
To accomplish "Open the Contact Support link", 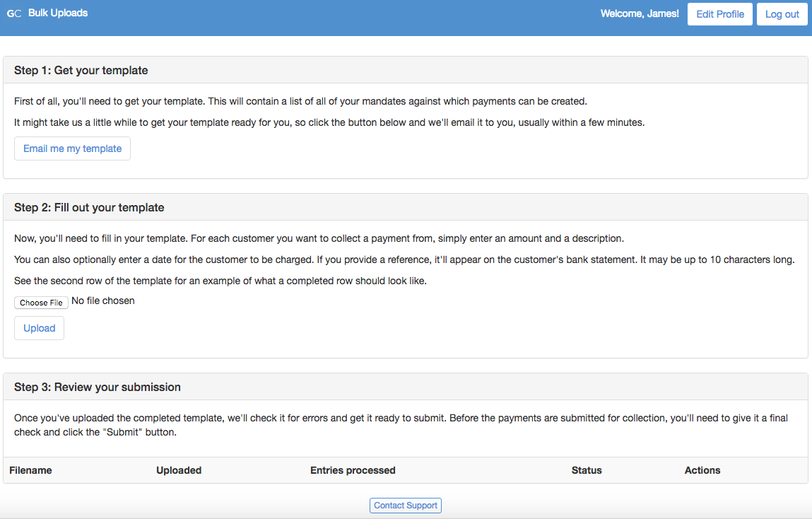I will (406, 506).
